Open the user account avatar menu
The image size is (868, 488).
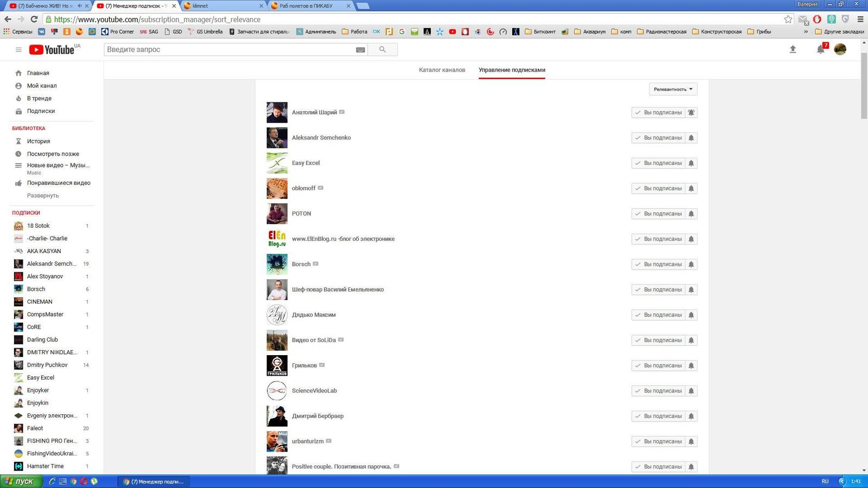(x=840, y=49)
